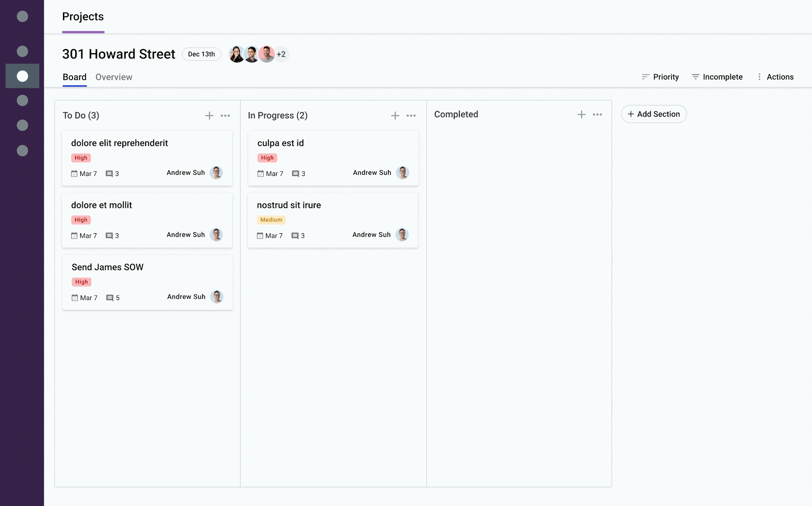Click the Add Section button
Screen dimensions: 812x506
click(x=654, y=114)
